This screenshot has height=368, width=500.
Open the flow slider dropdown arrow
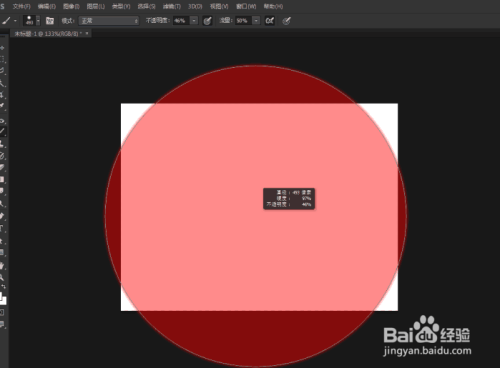point(256,21)
